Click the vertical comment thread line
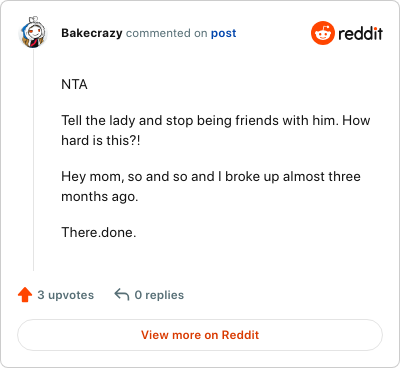Viewport: 400px width, 368px height. [33, 160]
